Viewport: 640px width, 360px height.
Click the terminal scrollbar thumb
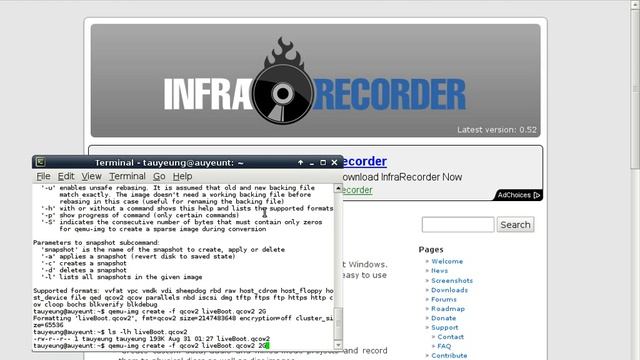click(x=338, y=323)
